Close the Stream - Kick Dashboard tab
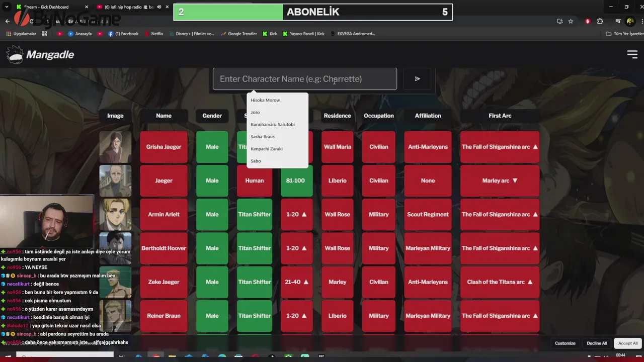 [87, 7]
